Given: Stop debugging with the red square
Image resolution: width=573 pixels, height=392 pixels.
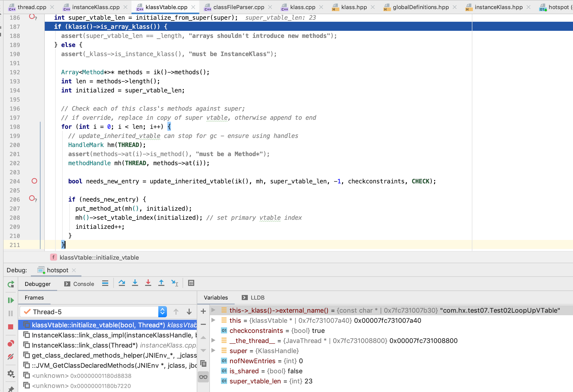Looking at the screenshot, I should point(11,327).
